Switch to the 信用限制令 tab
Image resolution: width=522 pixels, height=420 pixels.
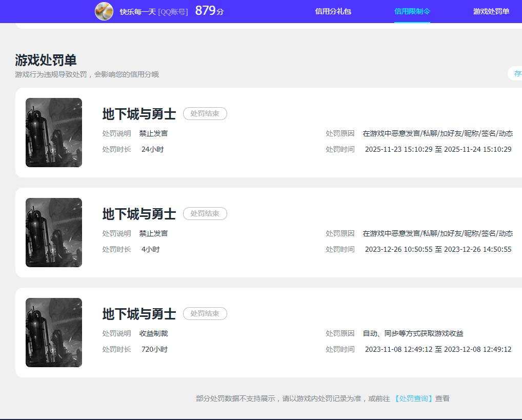[412, 11]
